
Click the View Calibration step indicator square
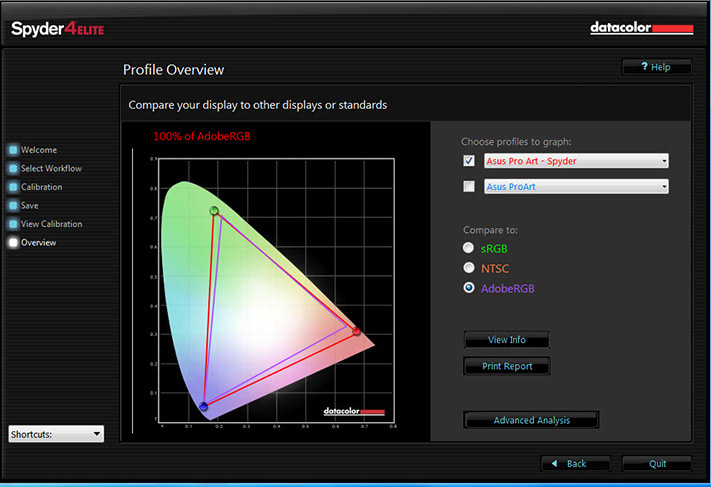click(x=13, y=224)
